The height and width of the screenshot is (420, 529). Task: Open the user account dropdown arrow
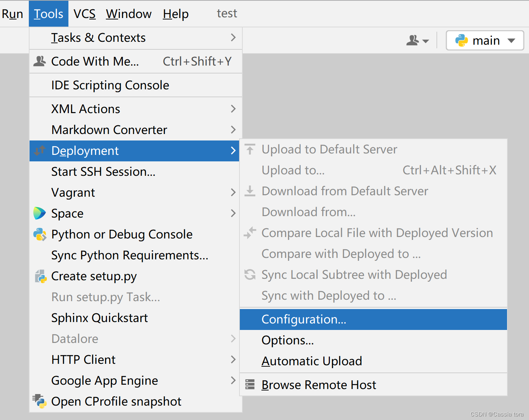[x=426, y=41]
